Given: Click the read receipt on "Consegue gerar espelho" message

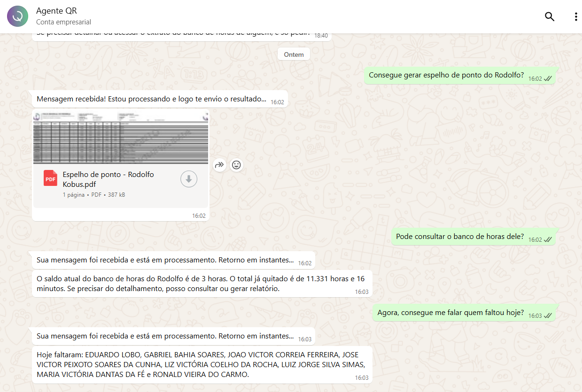Looking at the screenshot, I should 548,79.
